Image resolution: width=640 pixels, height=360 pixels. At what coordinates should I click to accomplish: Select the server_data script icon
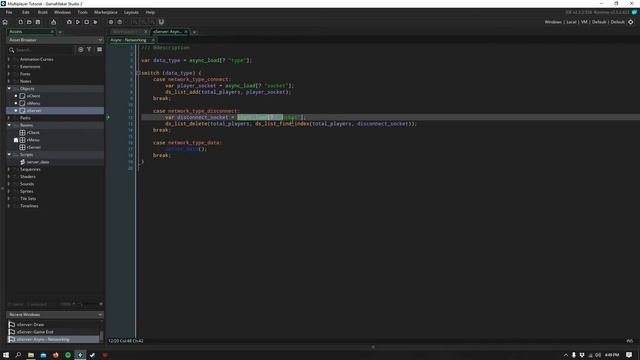22,162
